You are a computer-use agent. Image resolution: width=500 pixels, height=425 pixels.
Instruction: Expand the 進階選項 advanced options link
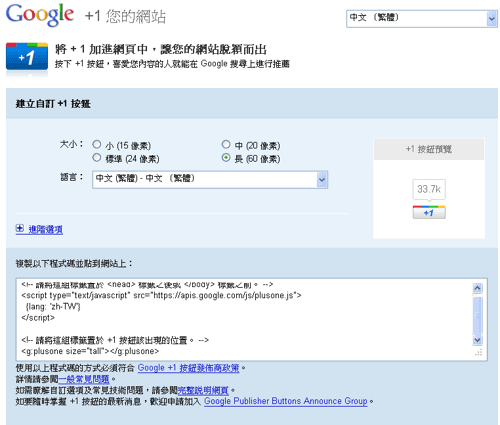tap(46, 229)
